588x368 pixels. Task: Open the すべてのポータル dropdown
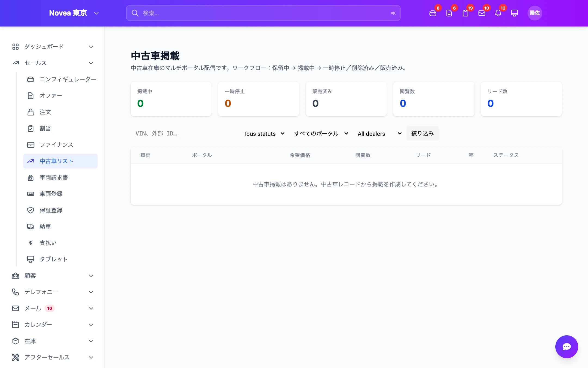click(321, 134)
